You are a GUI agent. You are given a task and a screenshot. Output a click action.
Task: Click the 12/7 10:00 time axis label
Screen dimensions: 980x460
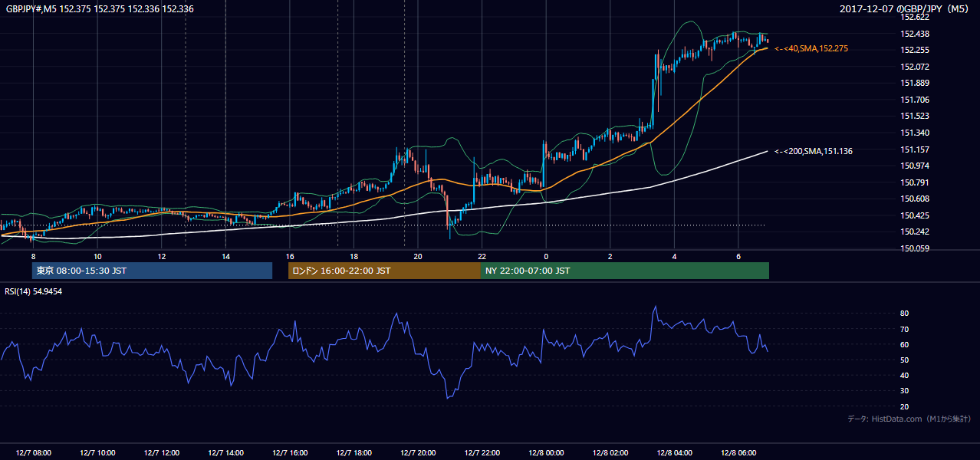[x=97, y=452]
